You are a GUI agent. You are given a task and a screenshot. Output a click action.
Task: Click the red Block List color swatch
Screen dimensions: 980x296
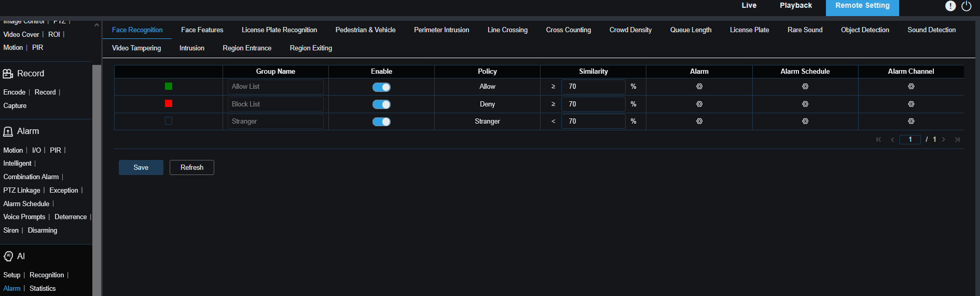click(169, 103)
